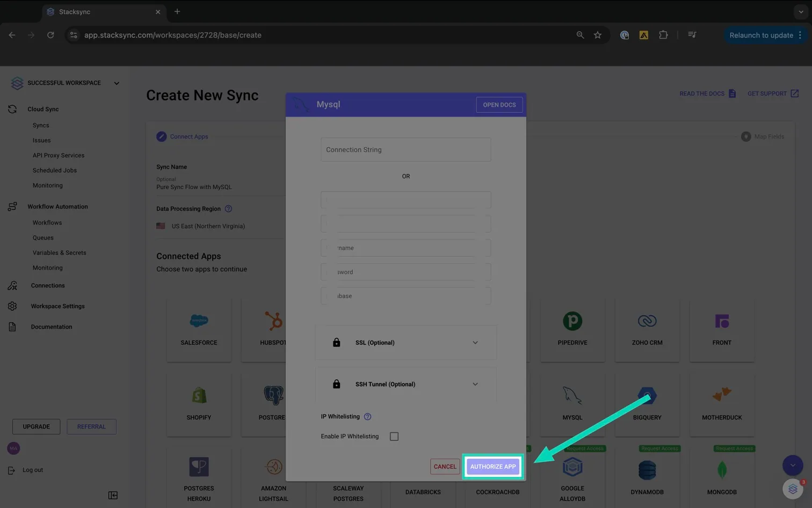Click the Workspace Settings gear icon
The image size is (812, 508).
coord(12,306)
